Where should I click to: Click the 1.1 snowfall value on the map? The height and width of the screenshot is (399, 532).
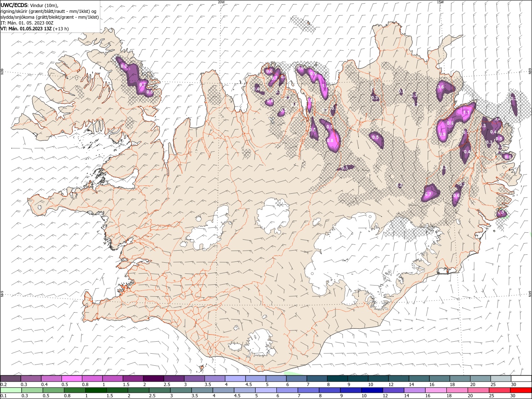pyautogui.click(x=466, y=112)
